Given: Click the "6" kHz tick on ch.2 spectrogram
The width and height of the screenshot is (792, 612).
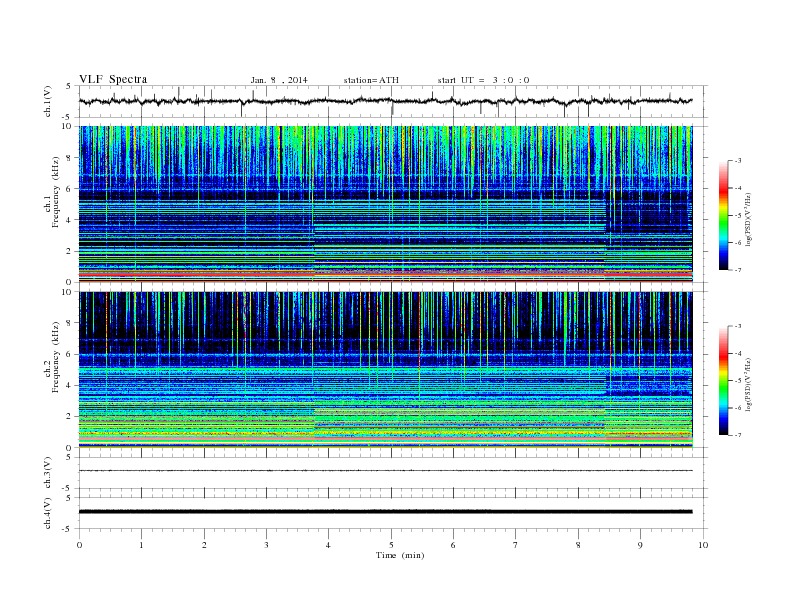Looking at the screenshot, I should tap(70, 354).
